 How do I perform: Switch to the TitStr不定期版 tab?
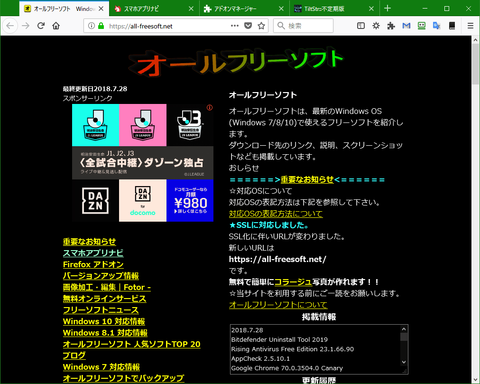tap(334, 9)
